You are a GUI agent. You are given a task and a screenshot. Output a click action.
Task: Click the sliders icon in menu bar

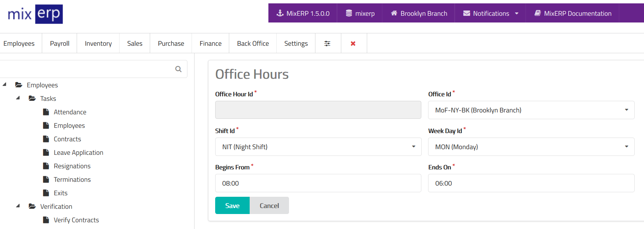(x=327, y=43)
